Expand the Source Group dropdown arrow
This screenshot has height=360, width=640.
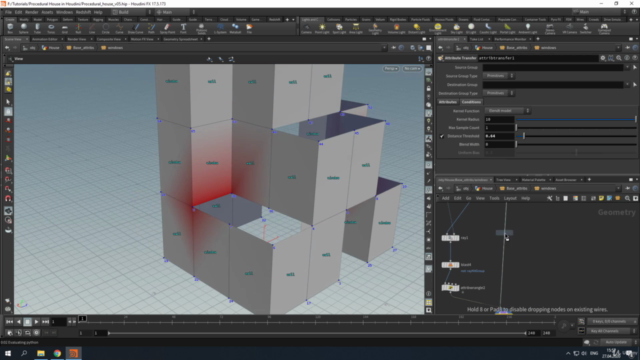coord(627,67)
